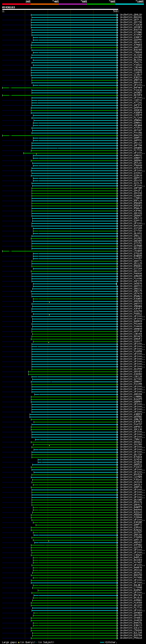Click the purple ~60% identity legend segment
The height and width of the screenshot is (644, 146).
tap(73, 4)
